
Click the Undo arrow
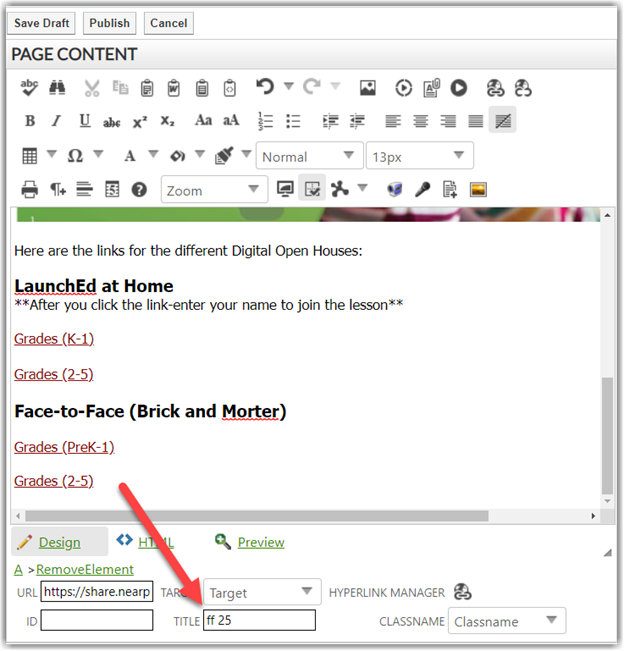[265, 87]
